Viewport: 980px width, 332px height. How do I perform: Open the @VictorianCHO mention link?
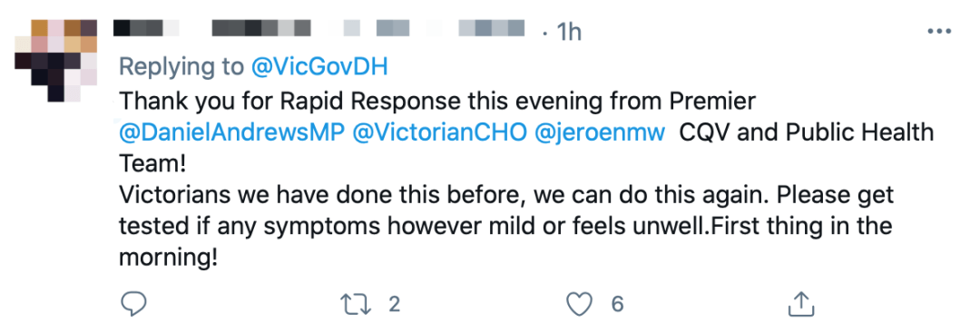(440, 132)
